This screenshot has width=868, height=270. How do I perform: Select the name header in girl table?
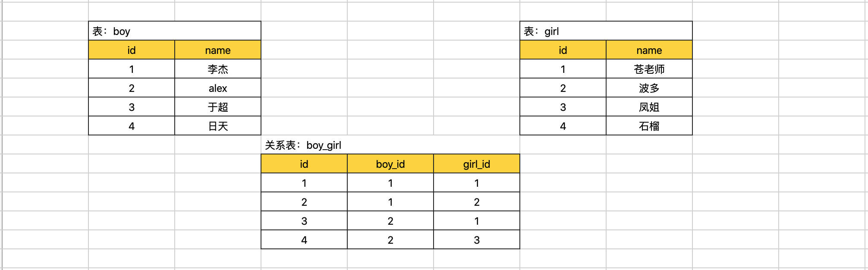click(649, 50)
